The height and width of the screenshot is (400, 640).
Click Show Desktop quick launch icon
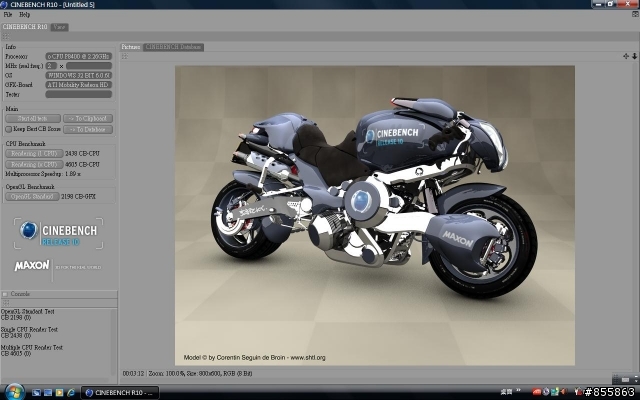coord(36,393)
